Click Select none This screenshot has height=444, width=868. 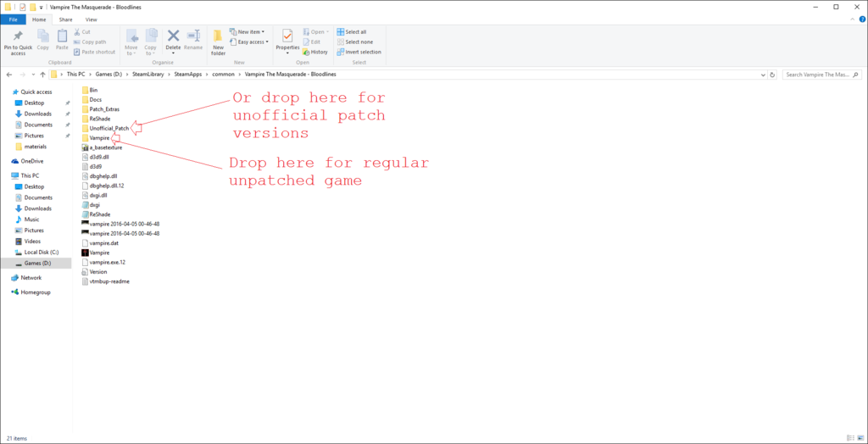click(x=354, y=42)
